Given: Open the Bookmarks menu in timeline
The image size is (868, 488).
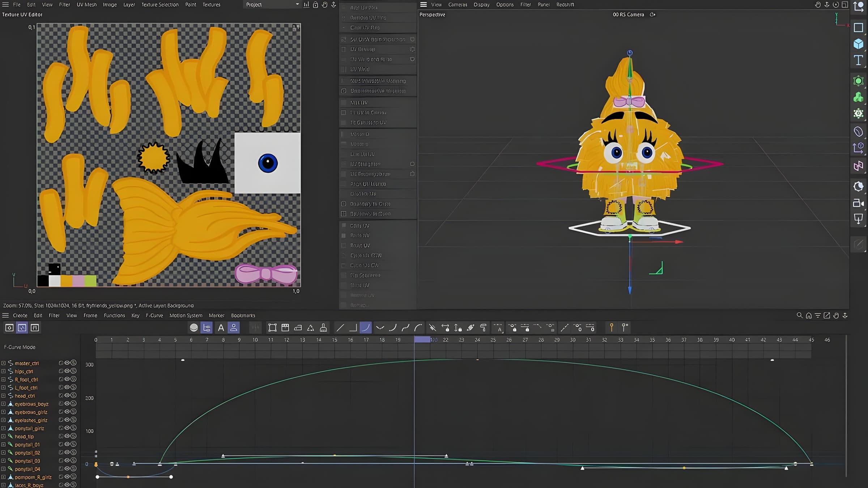Looking at the screenshot, I should [243, 316].
